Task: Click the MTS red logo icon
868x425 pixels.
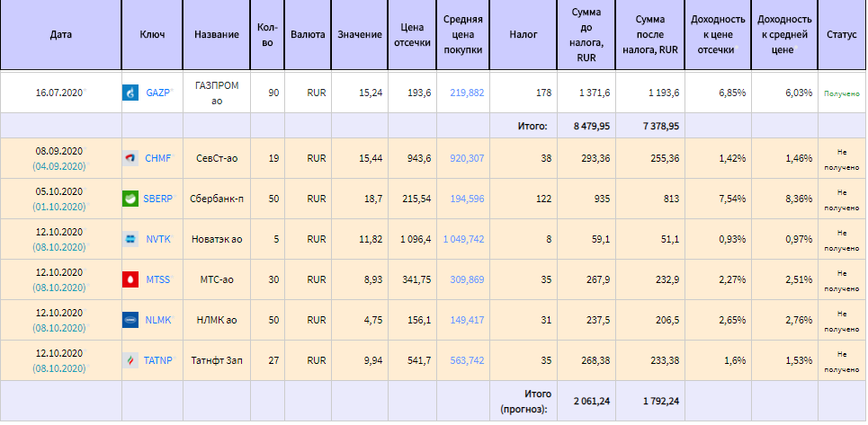Action: tap(130, 279)
